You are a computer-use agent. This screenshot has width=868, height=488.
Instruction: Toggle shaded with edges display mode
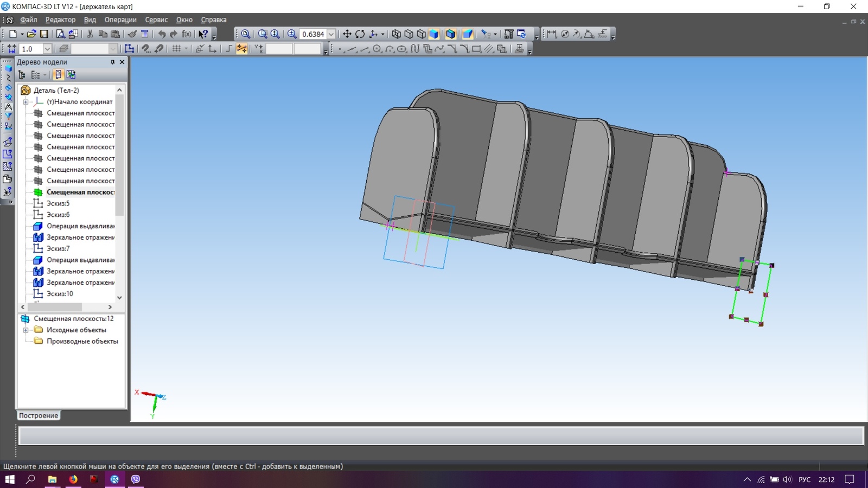(451, 34)
